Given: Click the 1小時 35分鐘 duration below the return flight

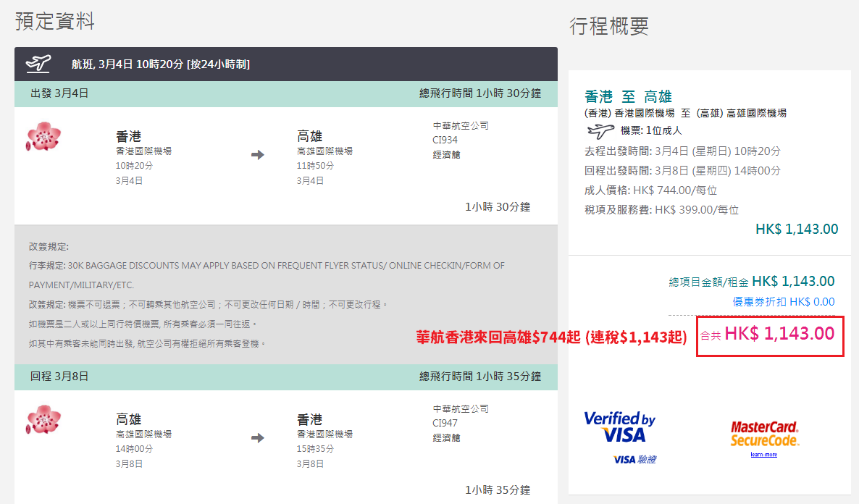Looking at the screenshot, I should pos(498,490).
